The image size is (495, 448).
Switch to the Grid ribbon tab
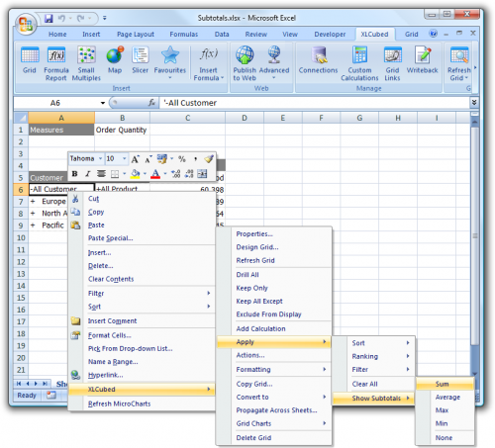click(411, 34)
